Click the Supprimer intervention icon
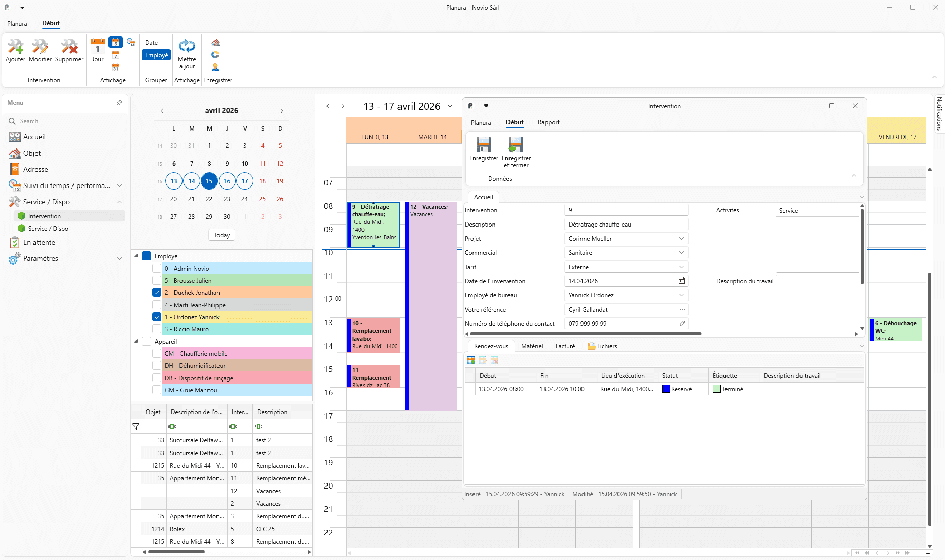 click(69, 47)
